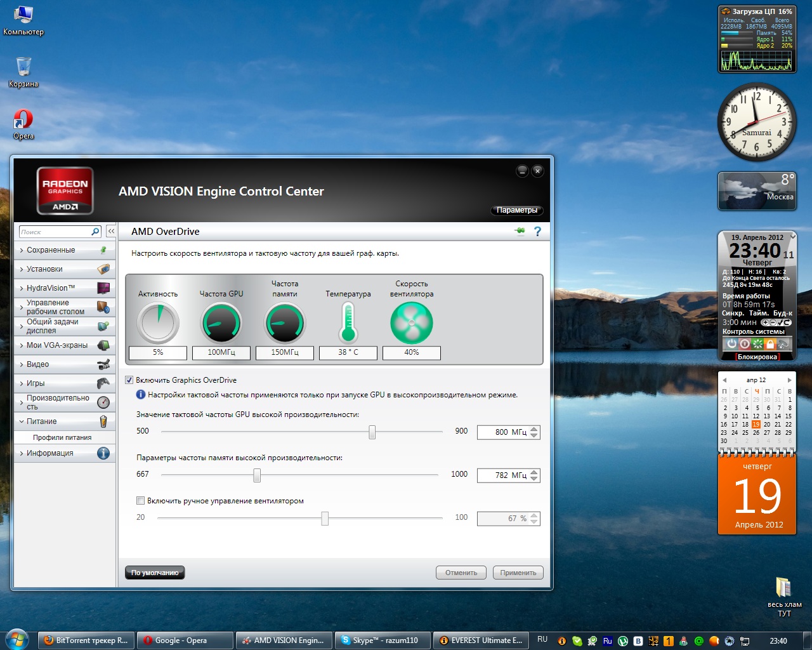
Task: Click the Information sidebar blue i icon
Action: (x=103, y=453)
